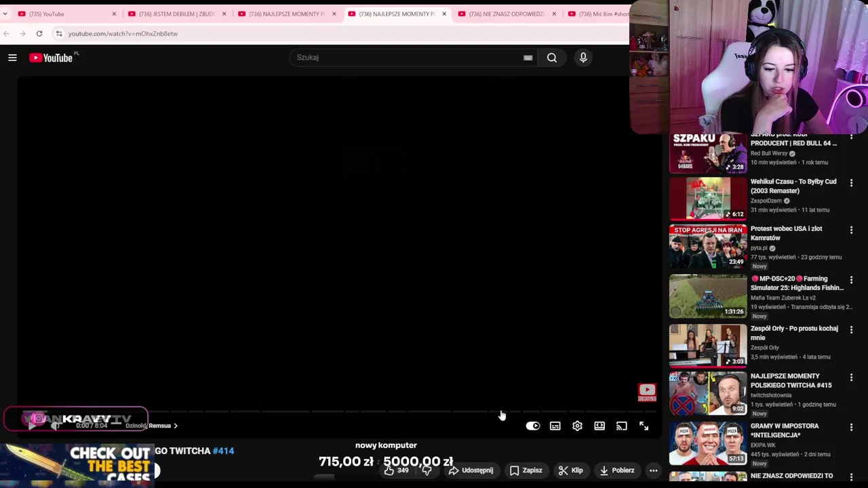
Task: Enter fullscreen with the player's fullscreen icon
Action: pyautogui.click(x=644, y=426)
